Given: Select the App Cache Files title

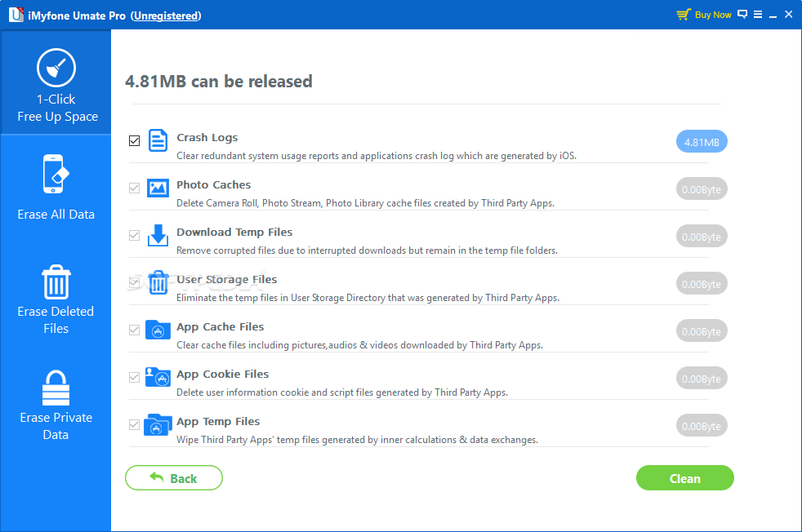Looking at the screenshot, I should (220, 327).
